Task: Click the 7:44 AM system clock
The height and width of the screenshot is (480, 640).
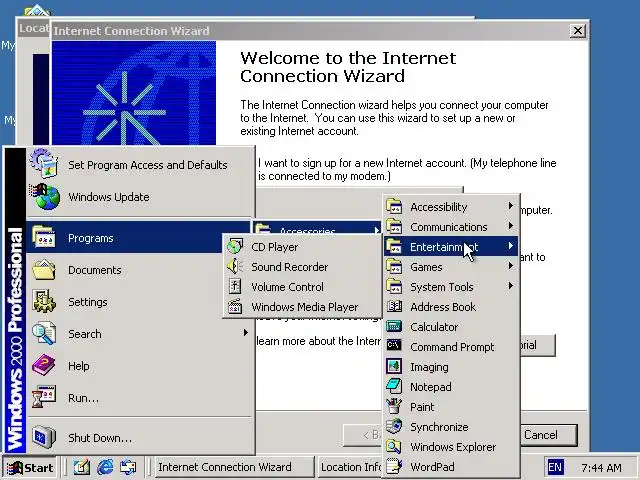Action: [x=601, y=467]
